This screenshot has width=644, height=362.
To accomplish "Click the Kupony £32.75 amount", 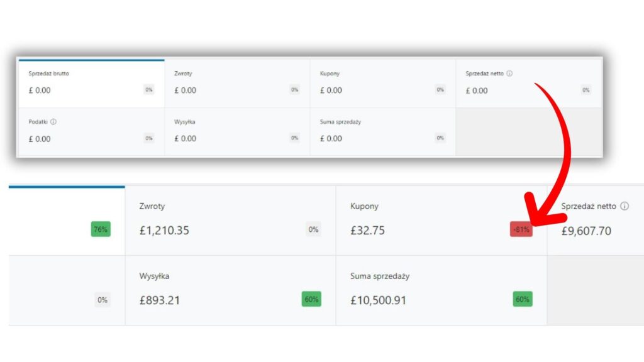I will 367,231.
